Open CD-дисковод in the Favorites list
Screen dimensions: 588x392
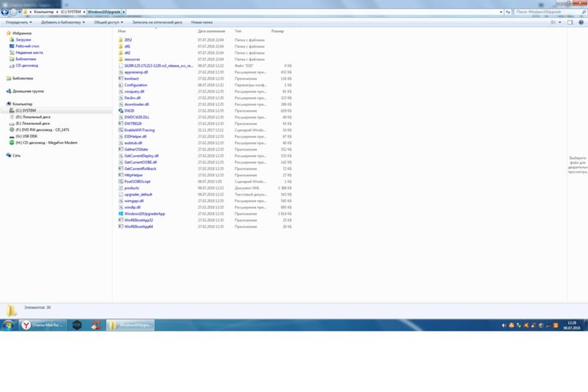click(26, 65)
